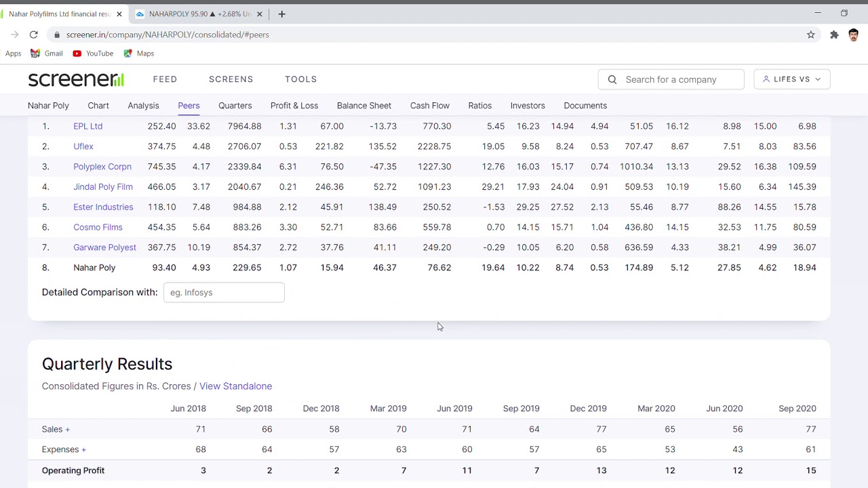Click the Quarterly Results heading
The width and height of the screenshot is (868, 488).
point(107,364)
